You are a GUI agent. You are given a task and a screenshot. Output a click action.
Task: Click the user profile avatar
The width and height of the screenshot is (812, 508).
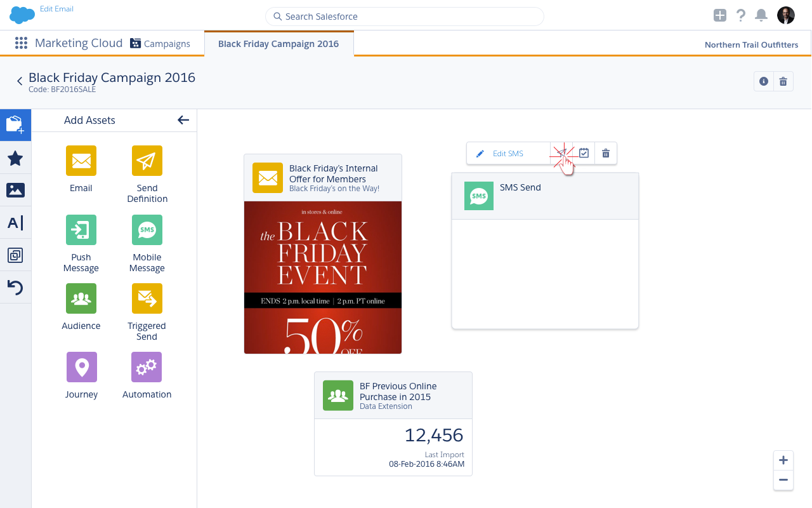(x=786, y=15)
